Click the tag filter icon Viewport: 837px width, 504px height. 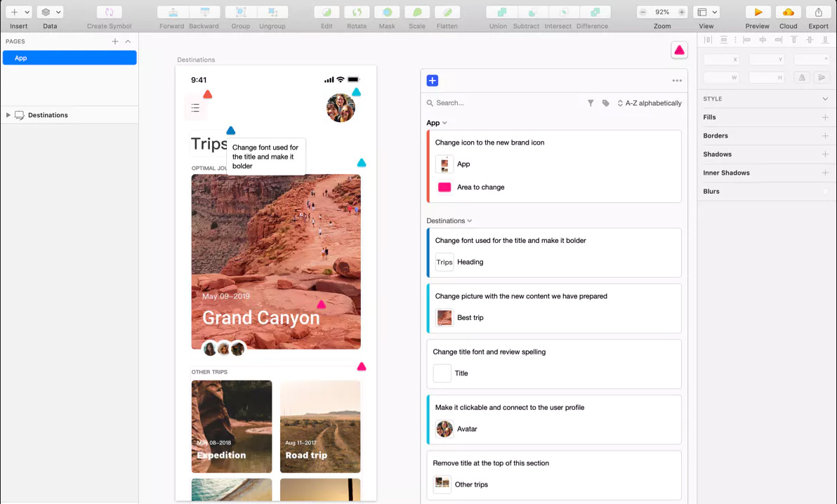click(x=605, y=103)
